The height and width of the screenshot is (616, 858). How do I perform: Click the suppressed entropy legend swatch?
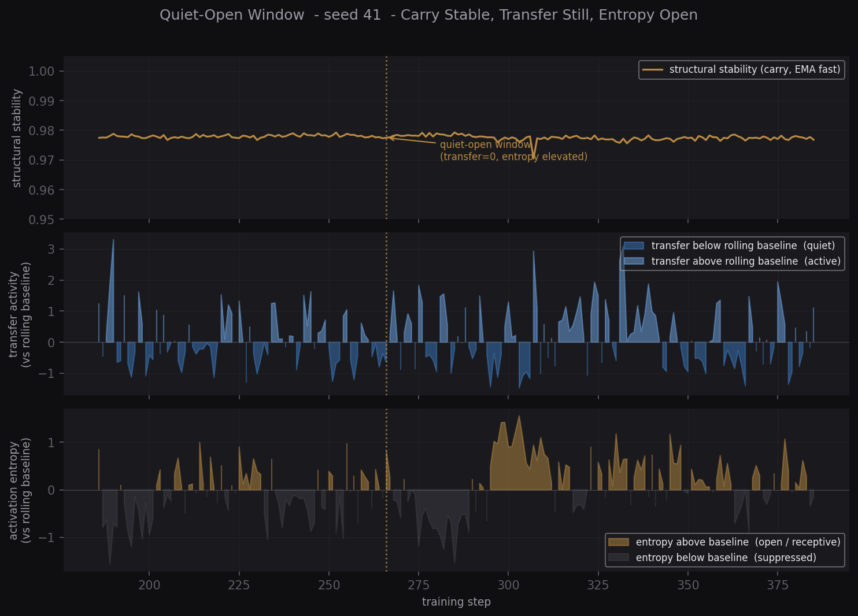(618, 558)
